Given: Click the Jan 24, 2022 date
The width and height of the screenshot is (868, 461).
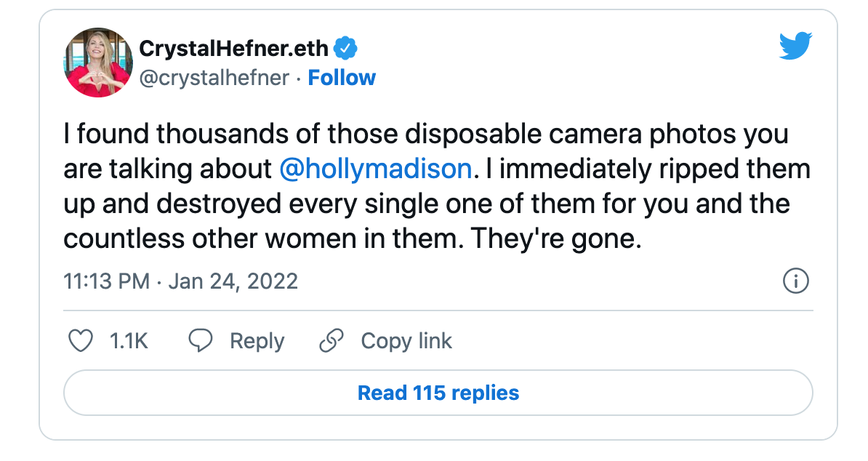Looking at the screenshot, I should pos(233,281).
